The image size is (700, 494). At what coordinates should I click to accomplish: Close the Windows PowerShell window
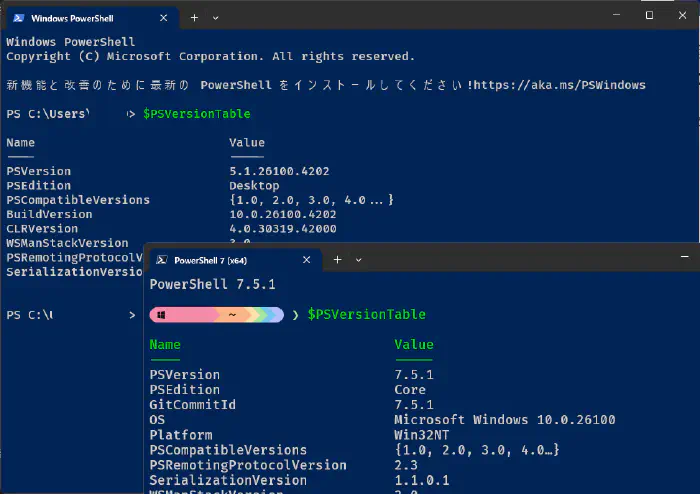click(x=682, y=15)
